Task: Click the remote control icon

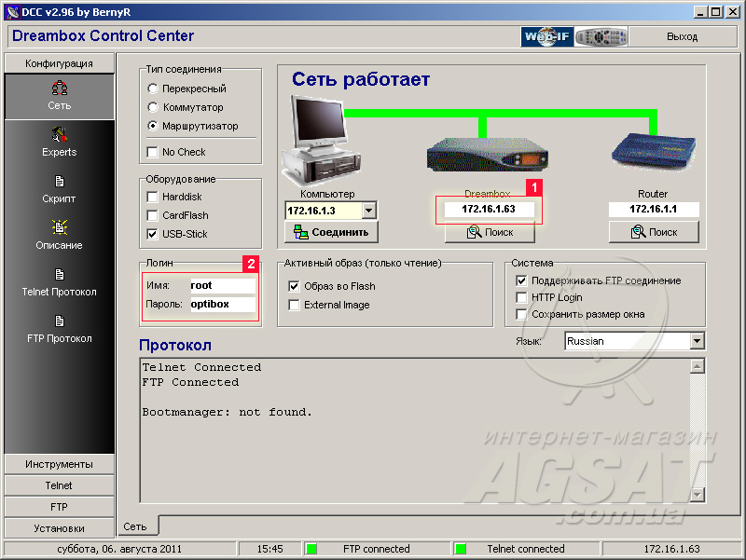Action: tap(600, 37)
